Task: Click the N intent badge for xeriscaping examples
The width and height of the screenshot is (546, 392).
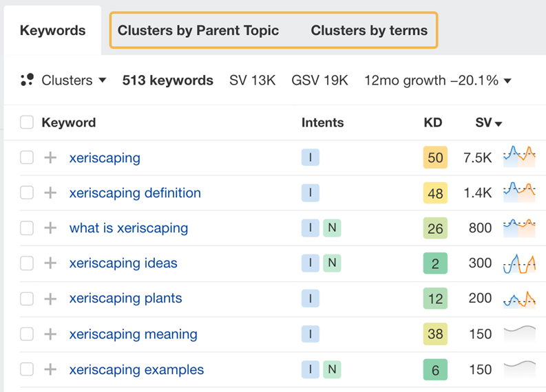Action: click(331, 369)
